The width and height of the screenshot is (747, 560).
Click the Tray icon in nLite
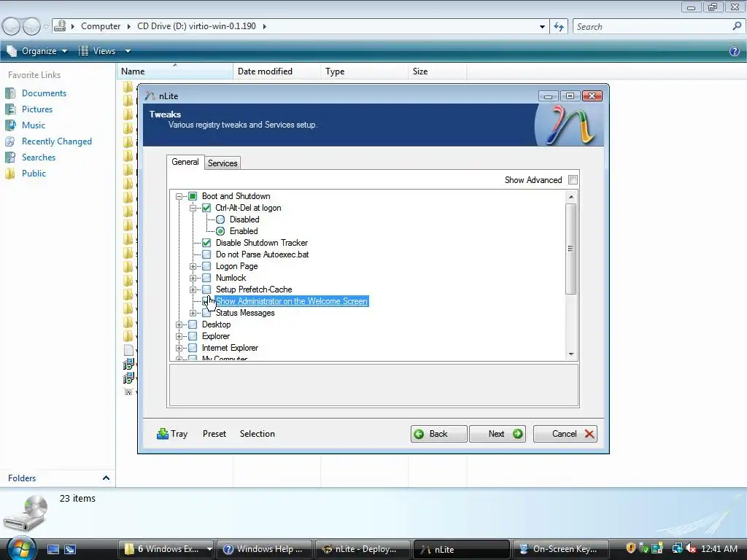pyautogui.click(x=163, y=433)
